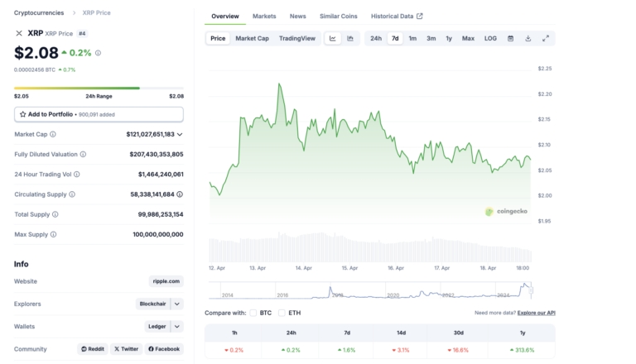Enable BTC comparison checkbox

point(253,313)
